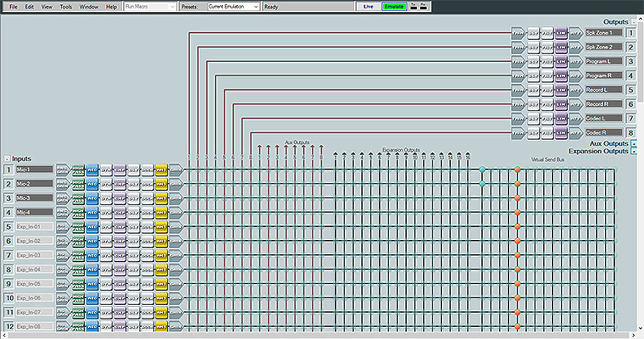
Task: Open the Help menu
Action: click(x=111, y=6)
